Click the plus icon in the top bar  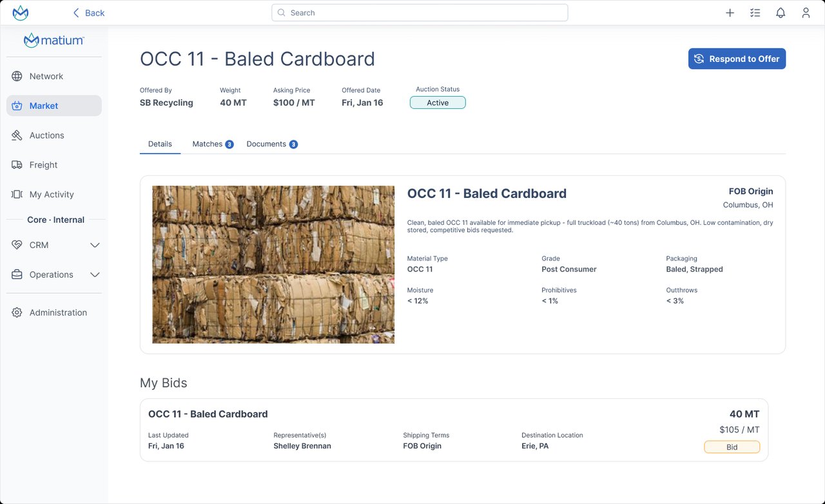coord(729,12)
